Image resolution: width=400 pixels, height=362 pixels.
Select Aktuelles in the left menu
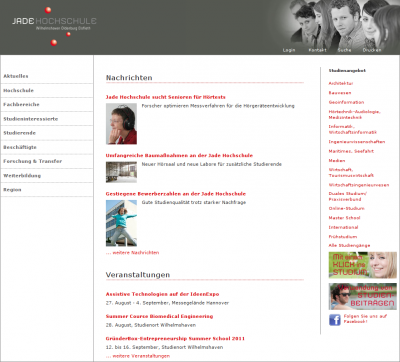[x=16, y=76]
